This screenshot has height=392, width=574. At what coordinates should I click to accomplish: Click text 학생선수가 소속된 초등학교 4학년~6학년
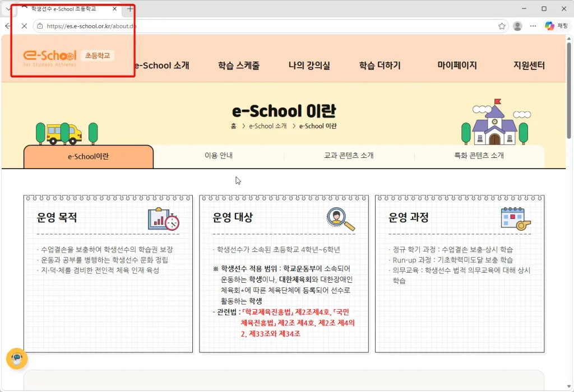pos(278,249)
